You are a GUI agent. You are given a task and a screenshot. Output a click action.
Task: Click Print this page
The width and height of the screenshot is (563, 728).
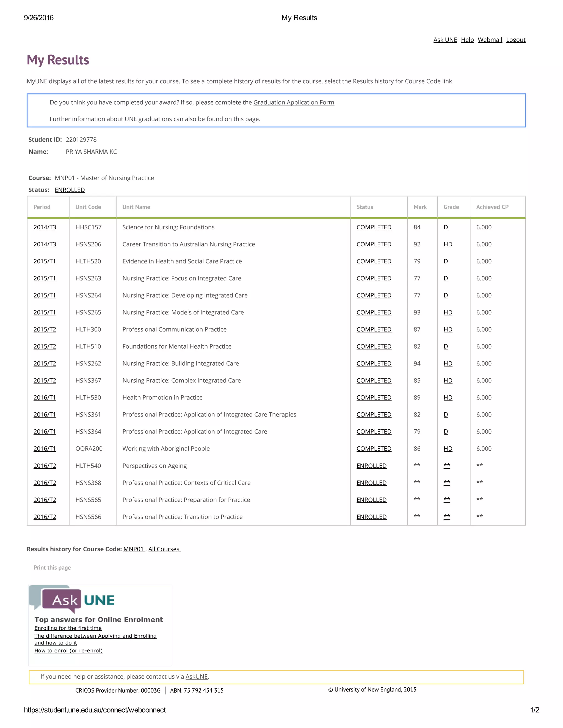pyautogui.click(x=52, y=568)
